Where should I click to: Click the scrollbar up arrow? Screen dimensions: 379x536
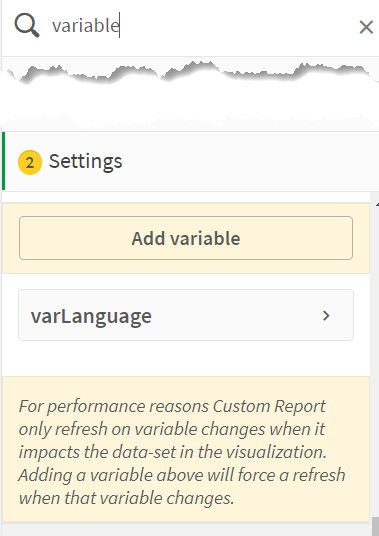[x=377, y=205]
